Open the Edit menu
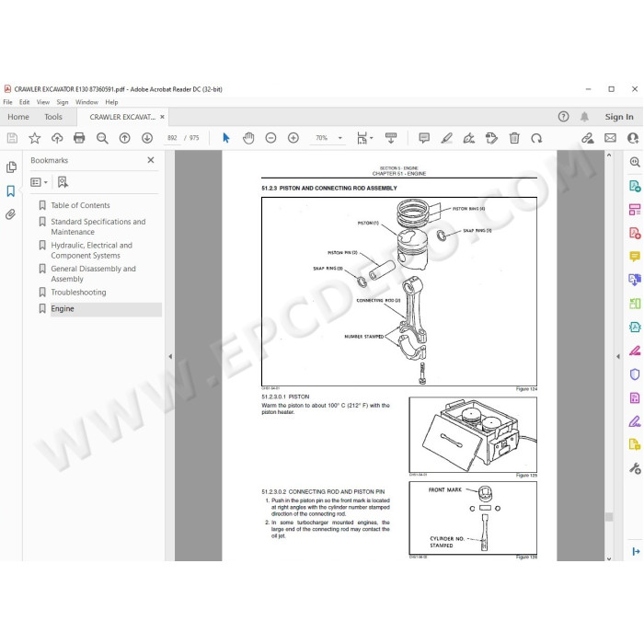Viewport: 644px width, 644px height. point(24,102)
